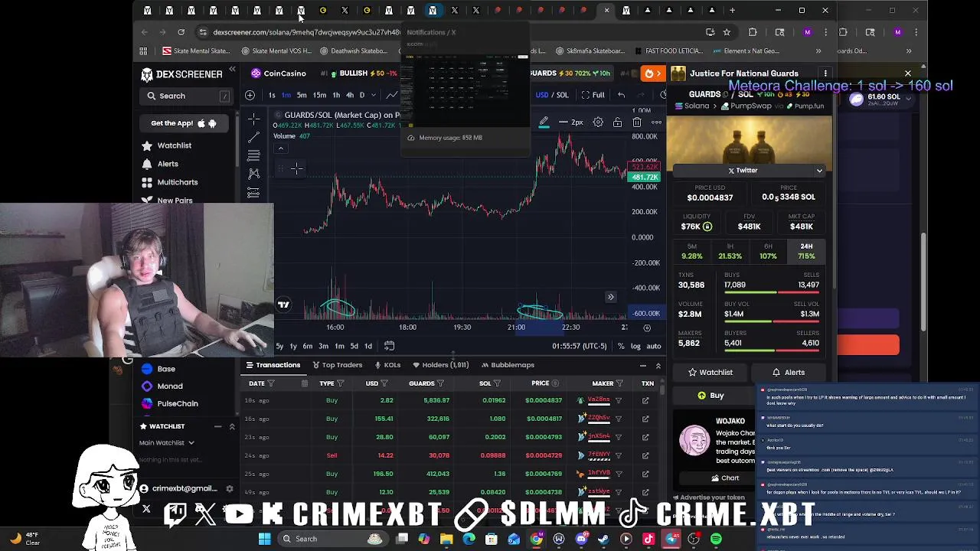
Task: Open more drawing options ellipsis
Action: (656, 122)
